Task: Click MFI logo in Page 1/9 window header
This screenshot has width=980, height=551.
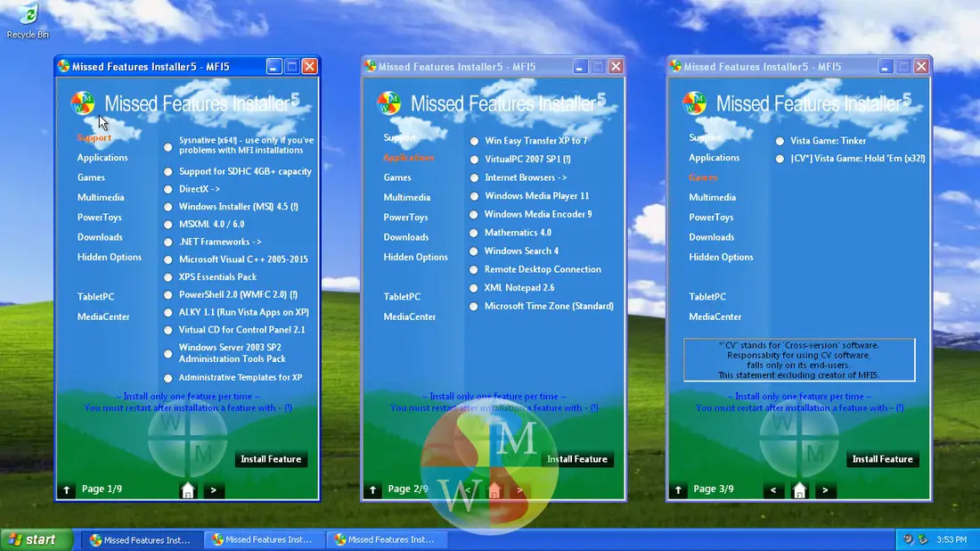Action: [x=83, y=103]
